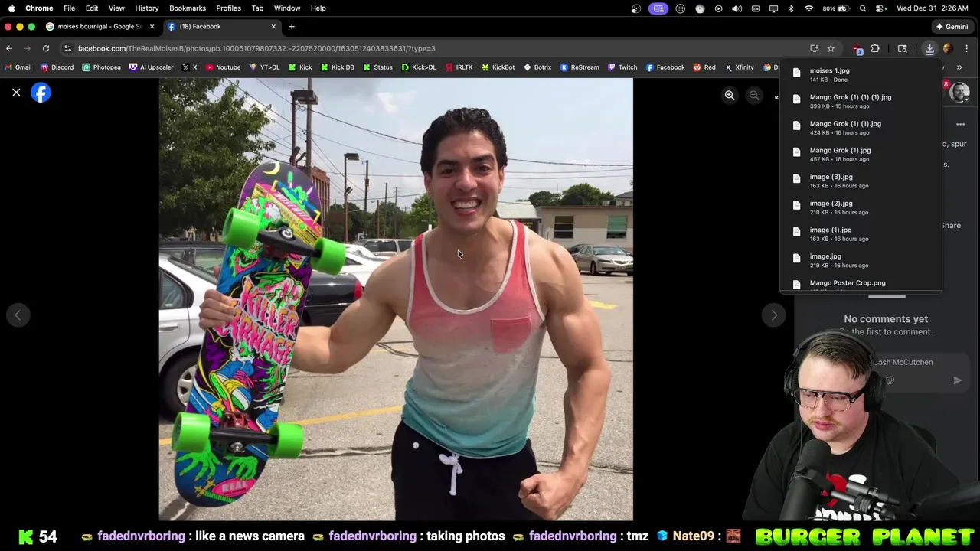Open the Bookmarks menu
The height and width of the screenshot is (551, 980).
[x=188, y=8]
